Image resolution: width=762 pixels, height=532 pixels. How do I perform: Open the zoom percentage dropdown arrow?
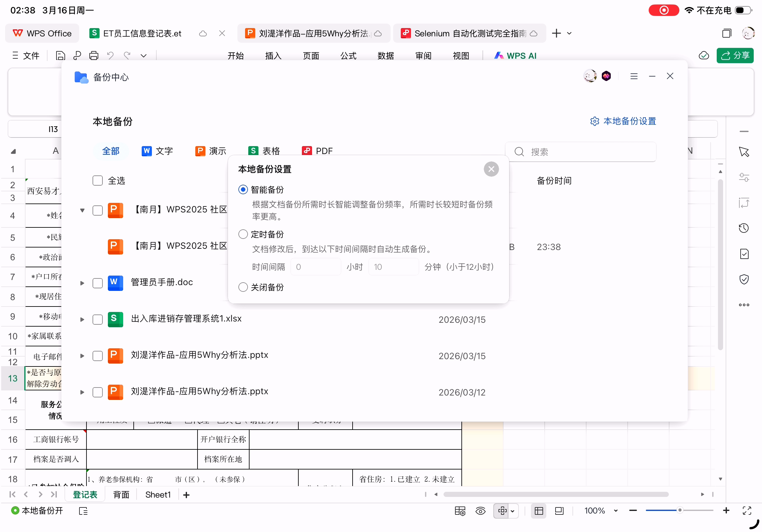pos(616,511)
